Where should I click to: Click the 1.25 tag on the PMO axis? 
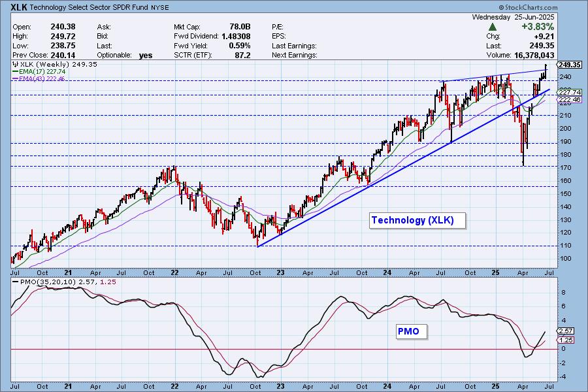pyautogui.click(x=566, y=340)
